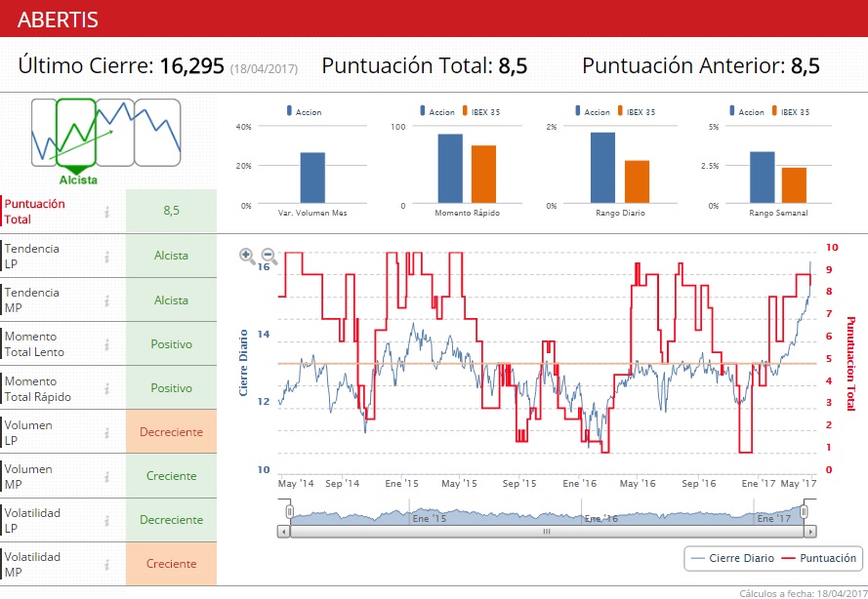Viewport: 868px width, 599px height.
Task: Click the Punutuacion Total axis title
Action: 850,363
